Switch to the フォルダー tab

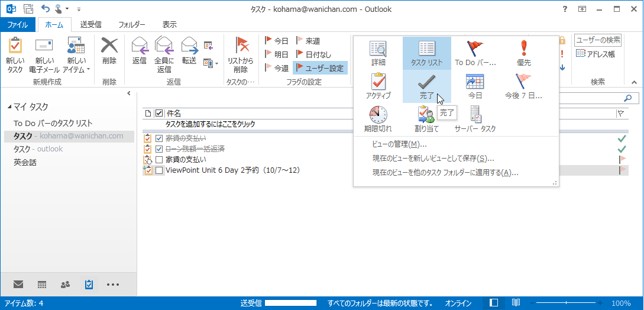132,25
